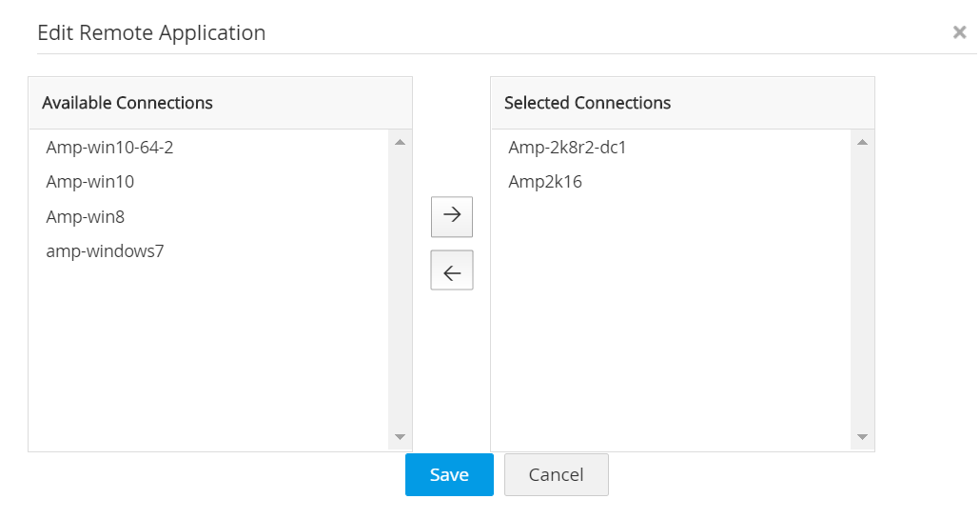The height and width of the screenshot is (519, 980).
Task: Click the left arrow to remove connection
Action: click(452, 270)
